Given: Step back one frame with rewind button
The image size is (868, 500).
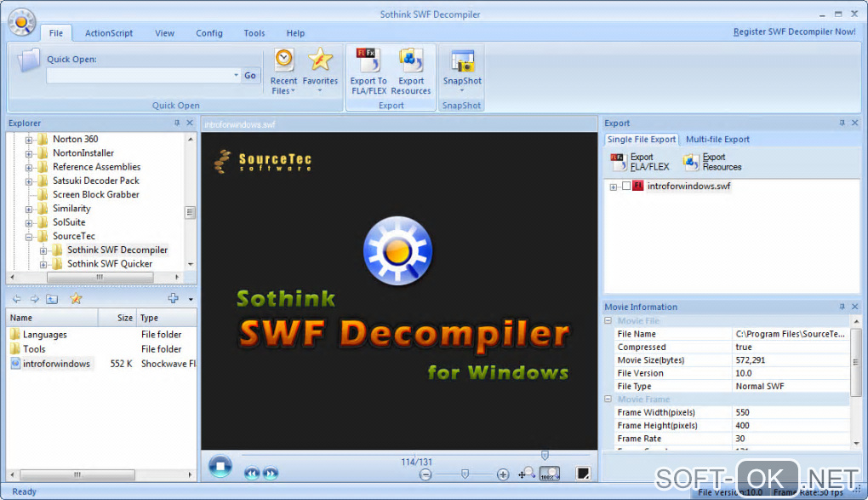Looking at the screenshot, I should tap(252, 474).
